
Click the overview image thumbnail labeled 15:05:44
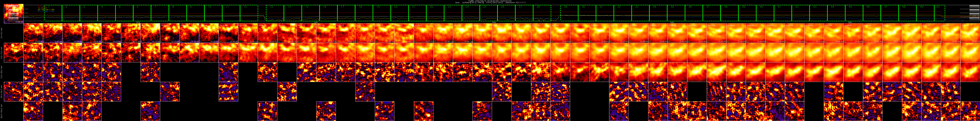click(14, 14)
